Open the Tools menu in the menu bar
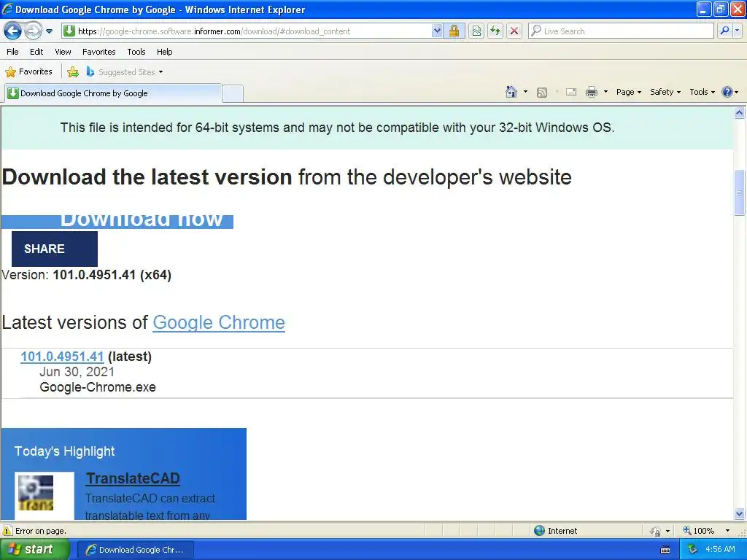 (x=136, y=52)
